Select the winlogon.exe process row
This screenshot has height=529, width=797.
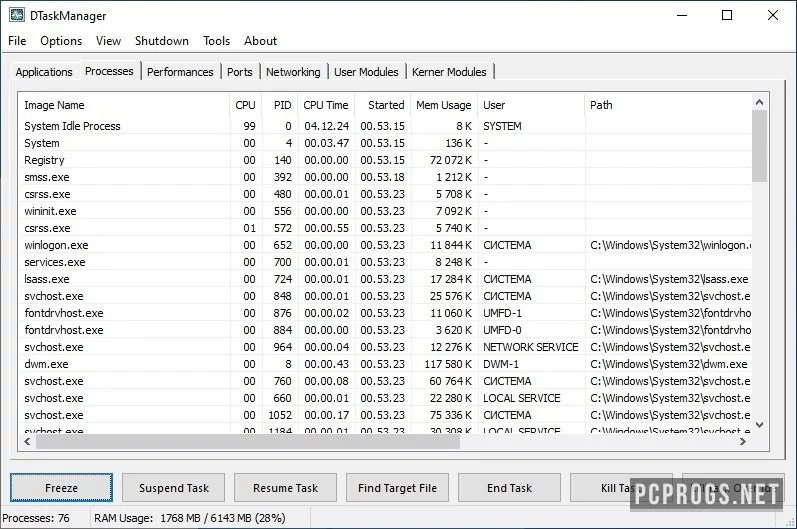(x=385, y=245)
